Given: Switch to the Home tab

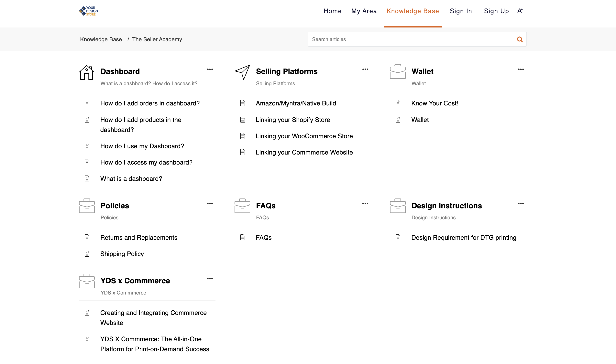Looking at the screenshot, I should tap(333, 11).
